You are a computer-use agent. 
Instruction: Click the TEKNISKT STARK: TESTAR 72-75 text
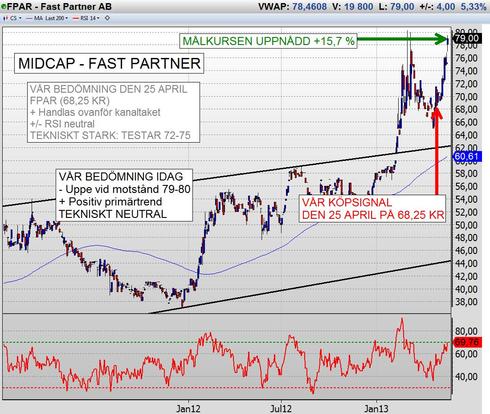(111, 135)
